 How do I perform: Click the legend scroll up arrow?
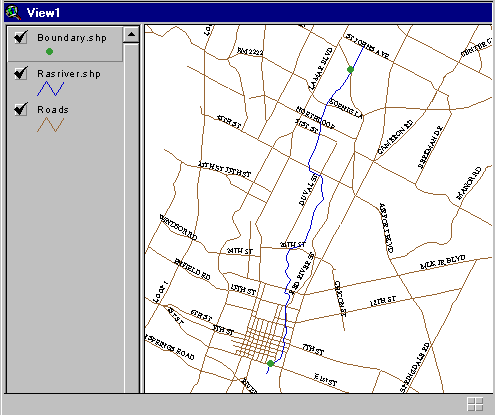[131, 34]
